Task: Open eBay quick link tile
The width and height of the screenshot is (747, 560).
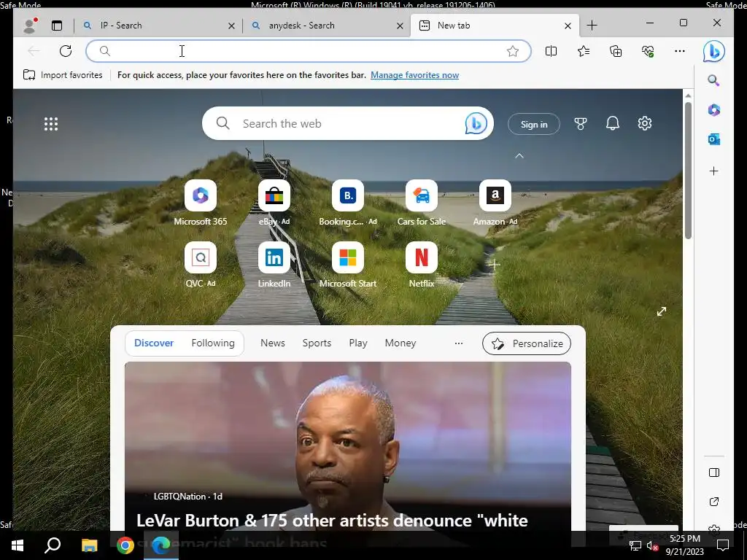Action: pos(274,195)
